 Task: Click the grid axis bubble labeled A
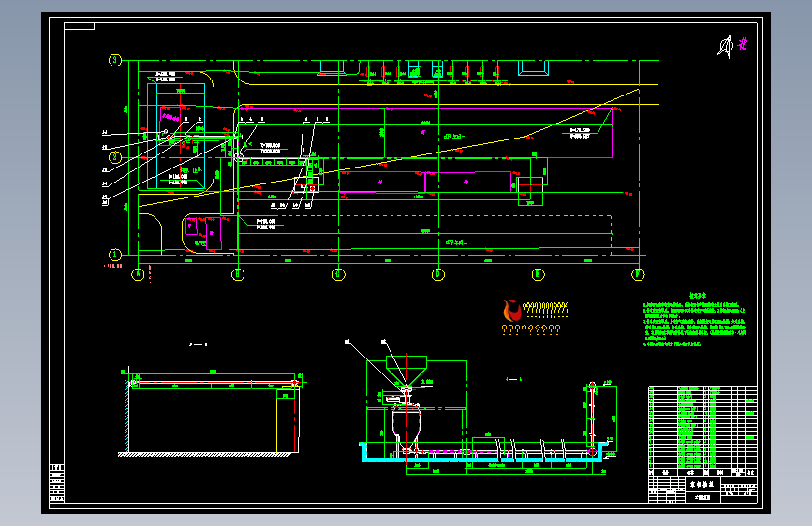138,274
